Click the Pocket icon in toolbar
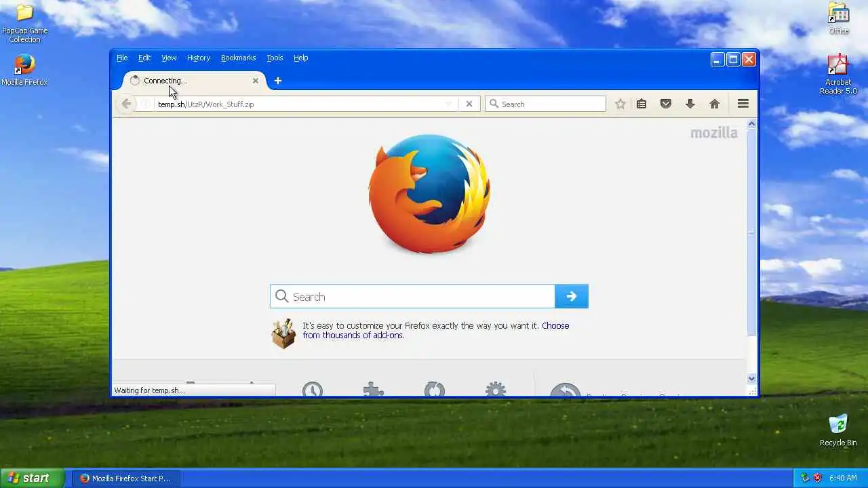This screenshot has width=868, height=488. 666,104
